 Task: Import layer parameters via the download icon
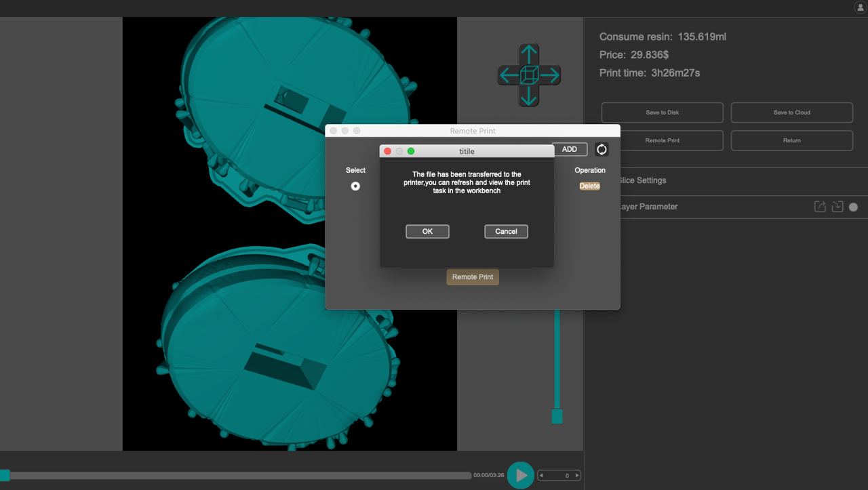coord(836,206)
